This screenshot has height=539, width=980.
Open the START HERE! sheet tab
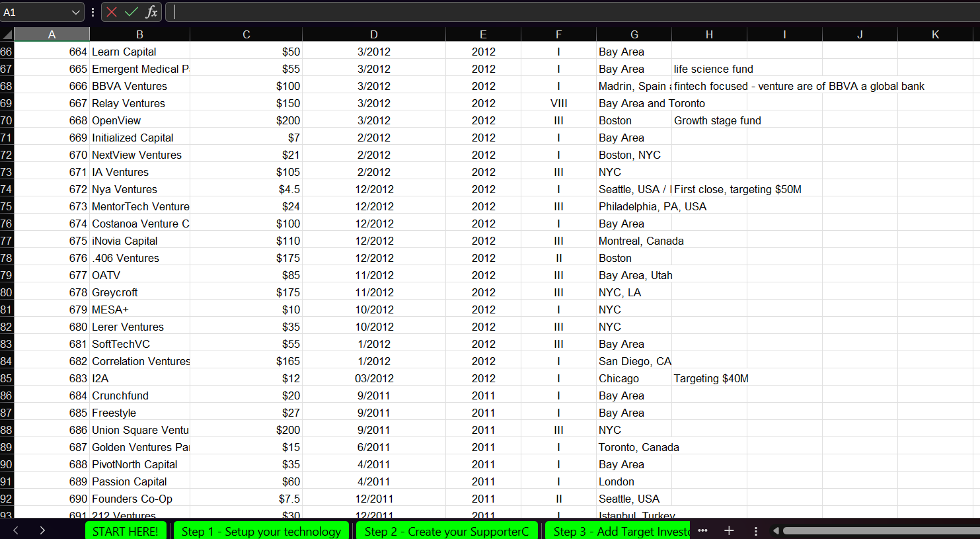tap(125, 531)
